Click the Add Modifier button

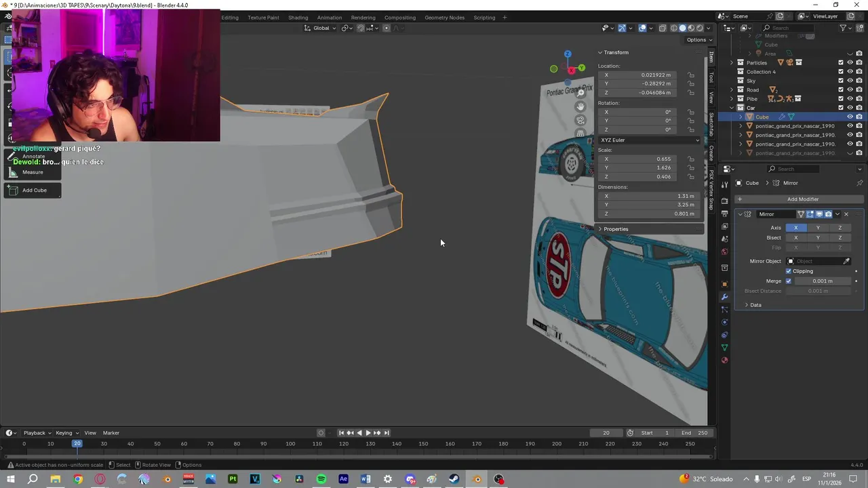tap(799, 199)
